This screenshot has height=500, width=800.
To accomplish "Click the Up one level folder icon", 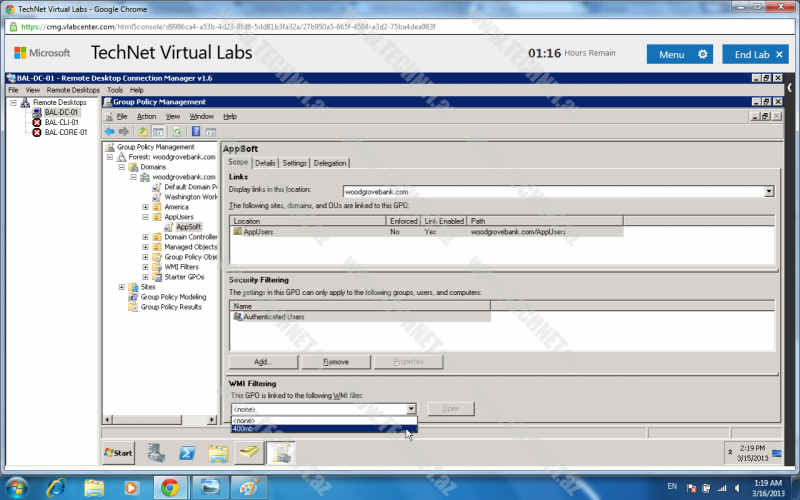I will 143,131.
